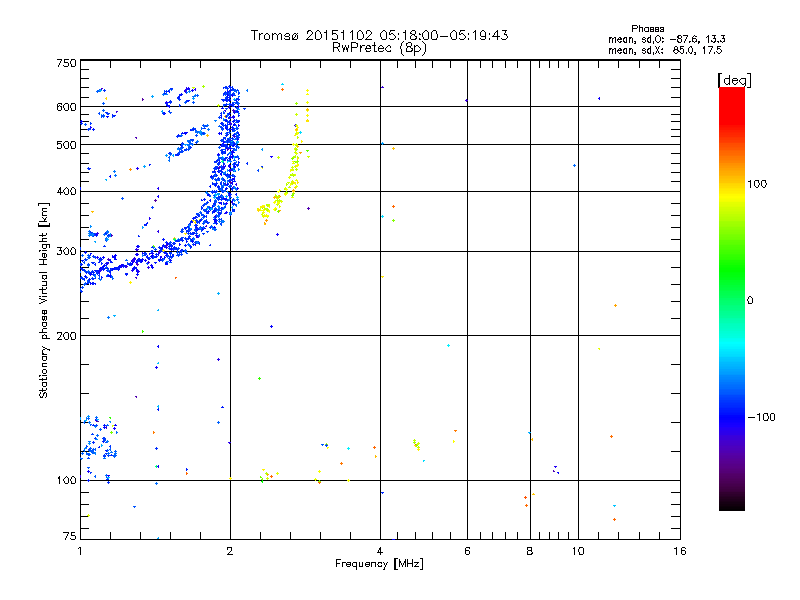Click the Frequency [MHz] axis label
Image resolution: width=800 pixels, height=600 pixels.
[379, 564]
